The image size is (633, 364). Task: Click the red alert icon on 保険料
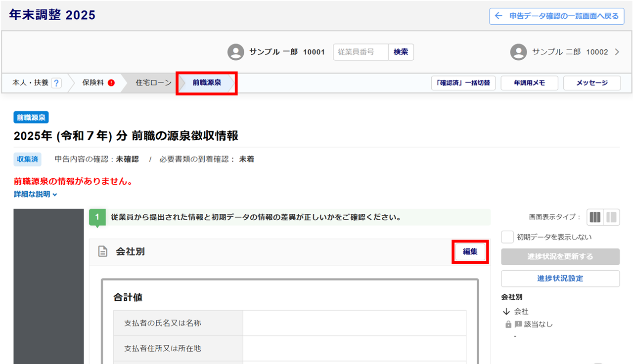click(x=111, y=83)
